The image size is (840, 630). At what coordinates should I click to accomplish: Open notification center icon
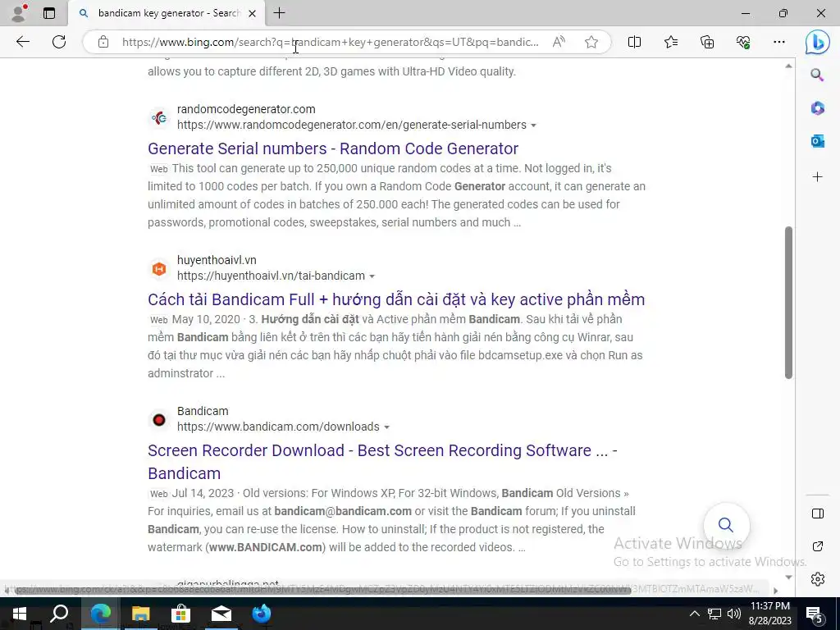814,614
